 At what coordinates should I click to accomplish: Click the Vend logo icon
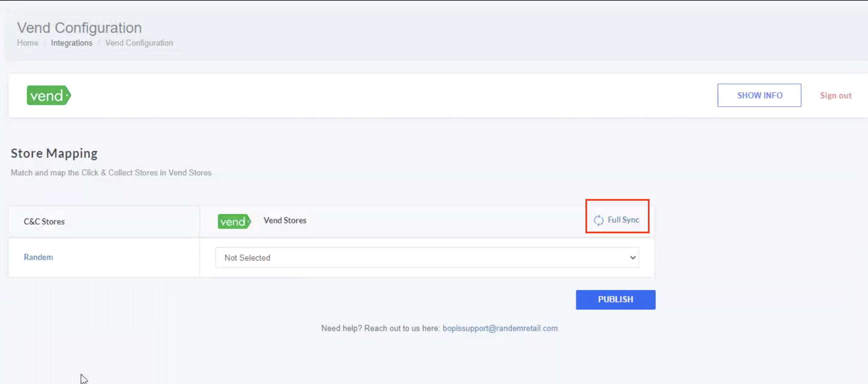48,95
